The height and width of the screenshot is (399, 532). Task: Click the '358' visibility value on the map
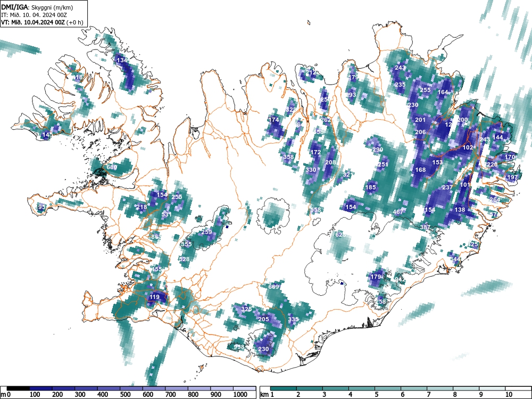(x=288, y=157)
